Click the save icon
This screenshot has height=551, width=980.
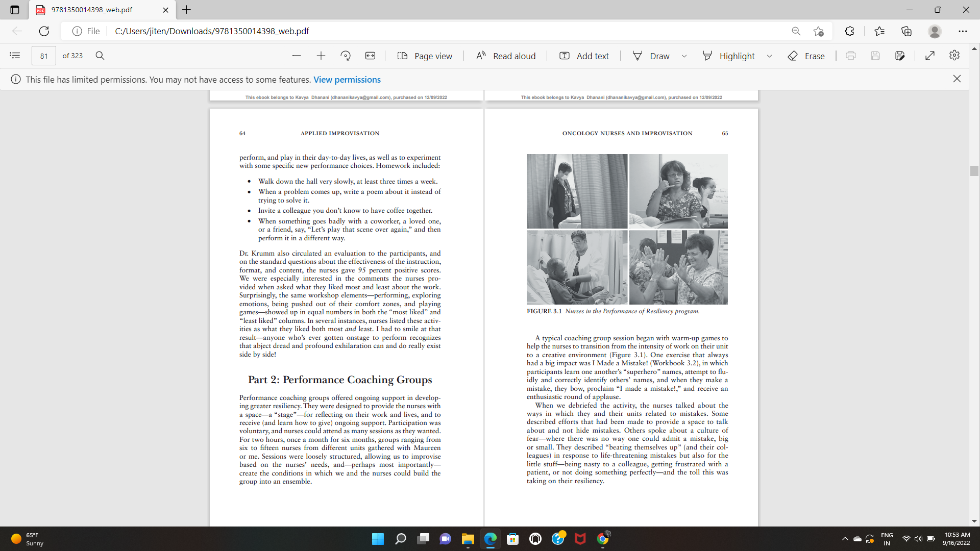875,56
